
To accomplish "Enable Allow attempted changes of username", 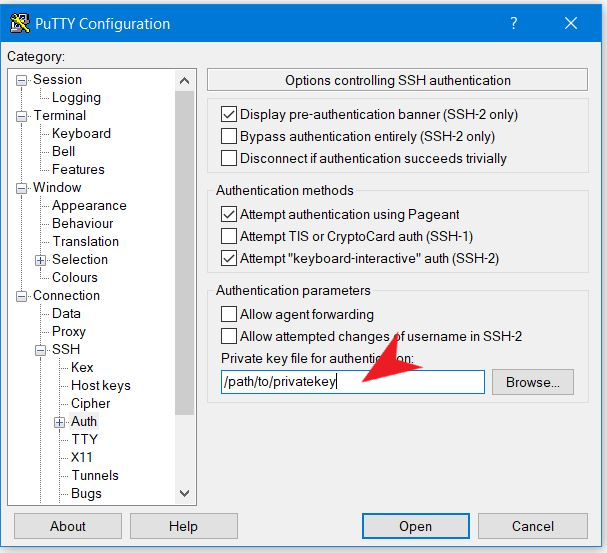I will click(229, 336).
